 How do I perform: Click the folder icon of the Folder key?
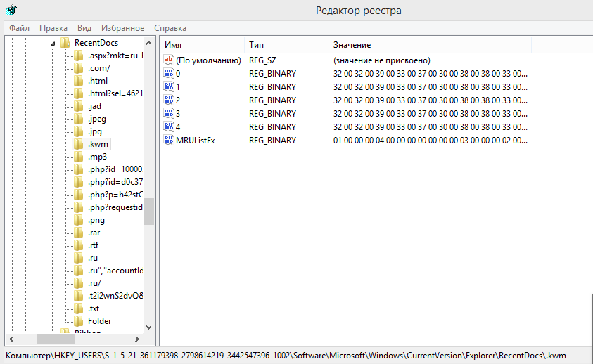click(x=78, y=321)
